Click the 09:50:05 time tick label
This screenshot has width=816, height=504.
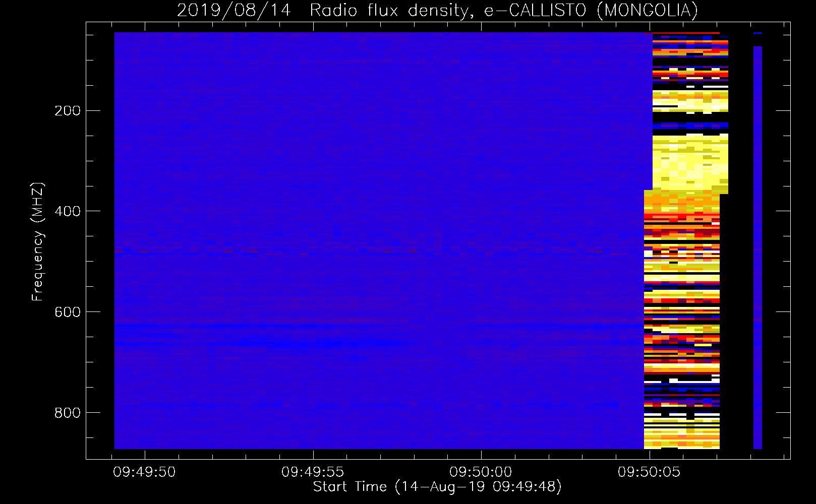coord(649,472)
